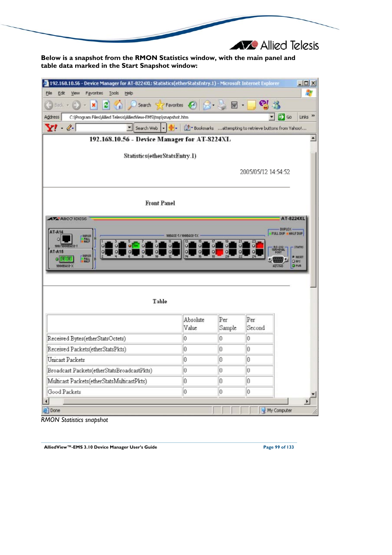Open the Address bar dropdown arrow
Viewport: 392px width, 555px height.
click(x=272, y=117)
